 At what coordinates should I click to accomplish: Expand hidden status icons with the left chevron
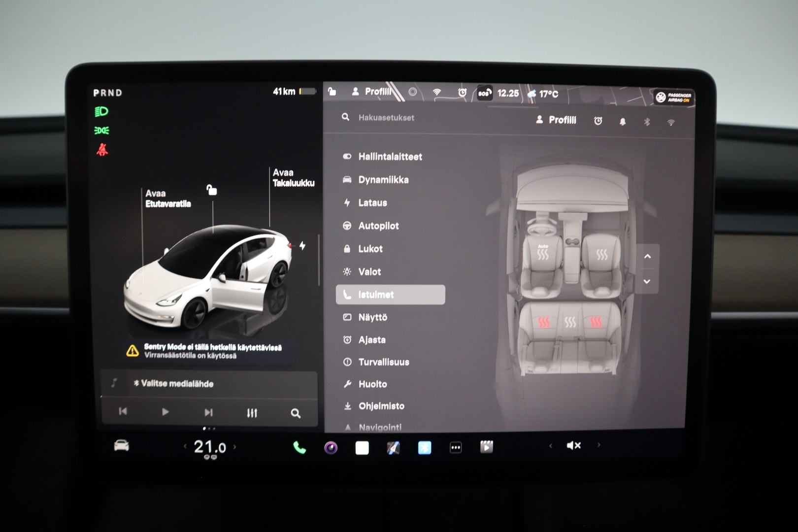pyautogui.click(x=550, y=445)
